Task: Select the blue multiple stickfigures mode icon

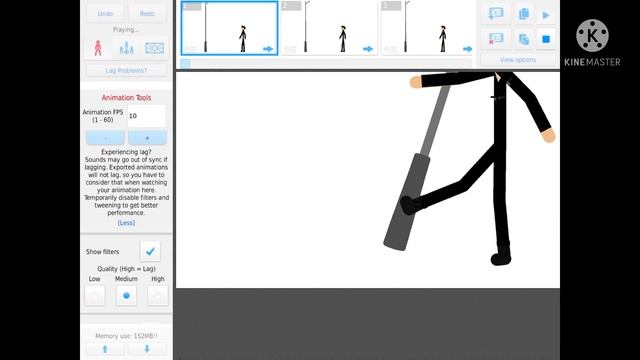Action: pyautogui.click(x=127, y=48)
